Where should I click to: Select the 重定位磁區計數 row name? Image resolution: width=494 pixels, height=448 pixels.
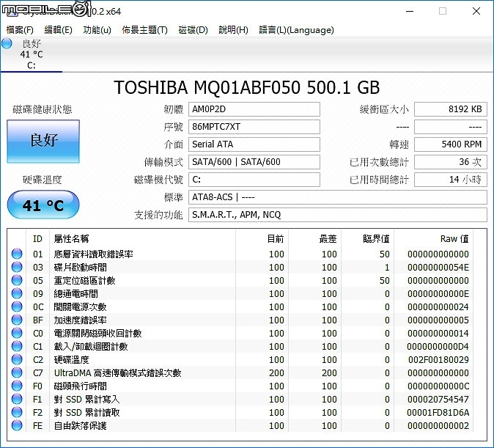click(84, 281)
